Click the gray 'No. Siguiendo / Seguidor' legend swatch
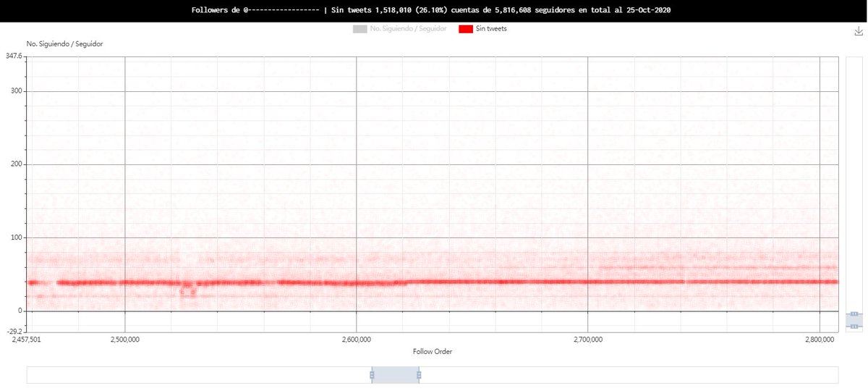Screen dimensions: 868x391 coord(359,29)
